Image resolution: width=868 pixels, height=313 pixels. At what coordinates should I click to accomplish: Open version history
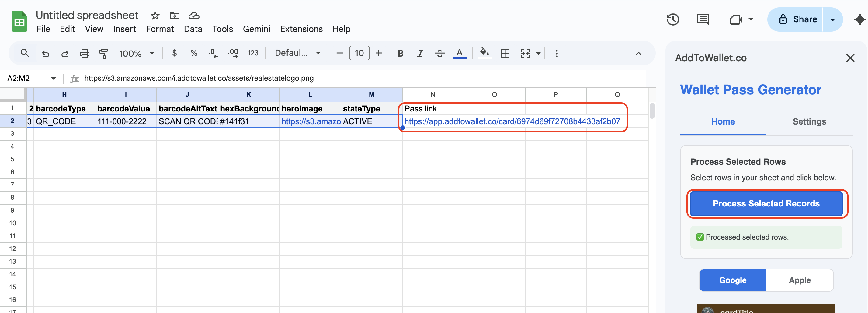pyautogui.click(x=673, y=19)
